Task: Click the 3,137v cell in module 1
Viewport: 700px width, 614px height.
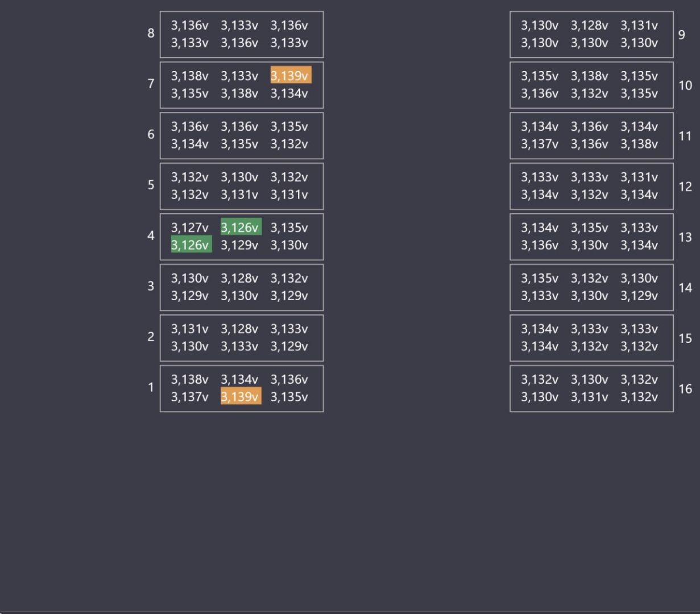Action: [x=190, y=397]
